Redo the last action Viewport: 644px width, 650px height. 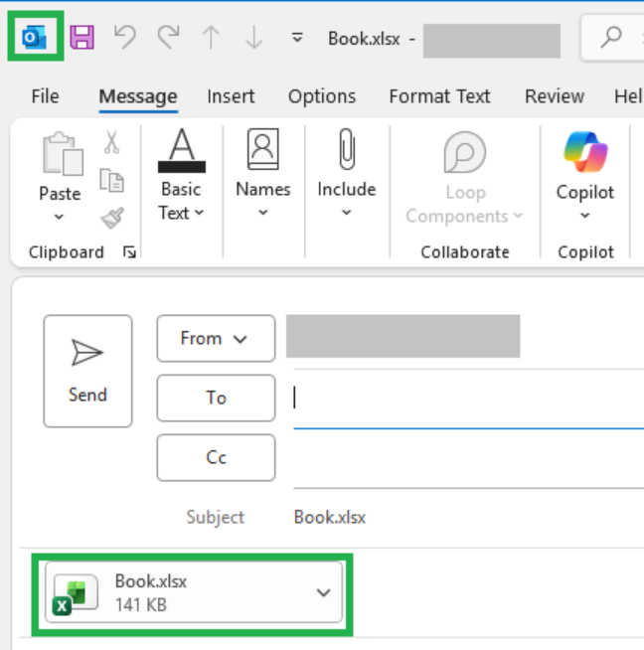pos(168,38)
